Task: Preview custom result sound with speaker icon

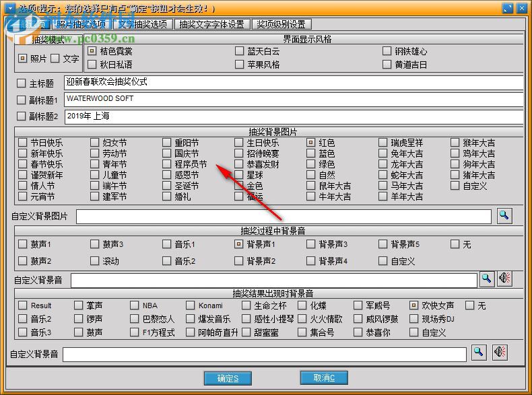Action: 500,353
